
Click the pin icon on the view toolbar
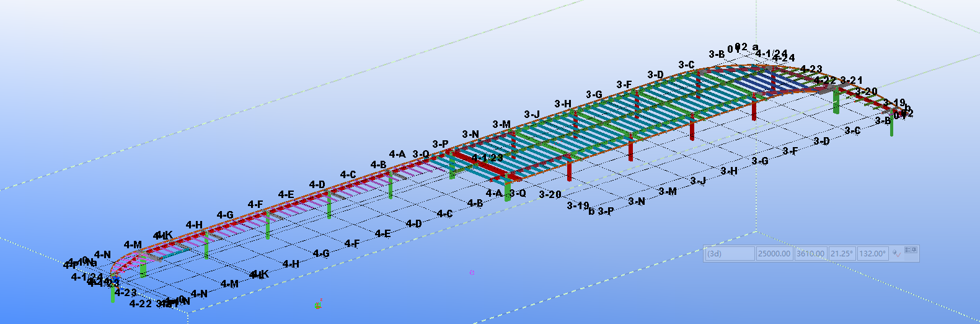914,250
